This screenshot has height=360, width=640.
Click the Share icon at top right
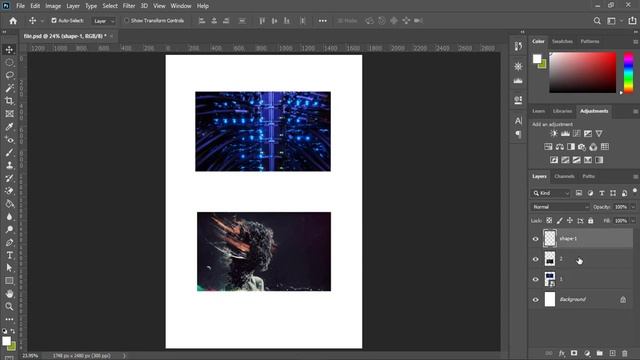(632, 21)
